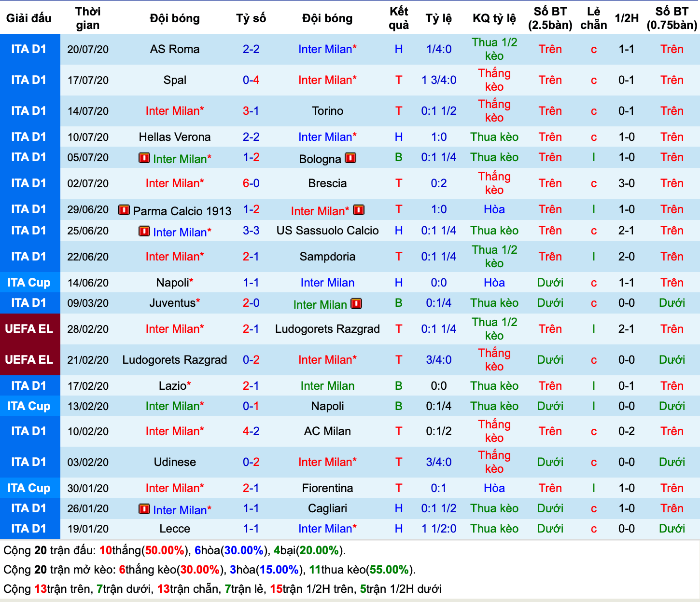Open the US Sassuolo Calcio team link
Screen dimensions: 700x602
(x=327, y=231)
